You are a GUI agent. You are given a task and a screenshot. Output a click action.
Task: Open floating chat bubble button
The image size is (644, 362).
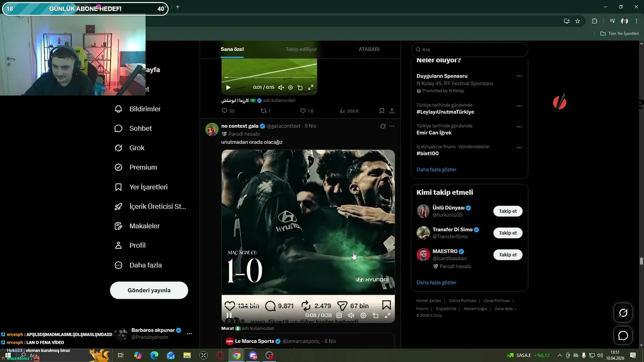(x=623, y=335)
